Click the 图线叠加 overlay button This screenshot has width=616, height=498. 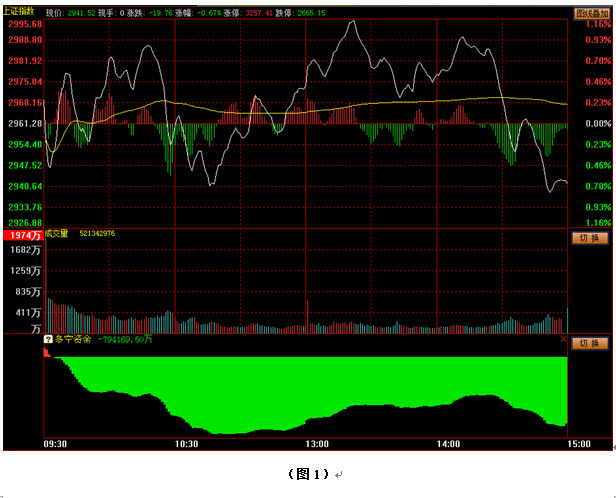(592, 13)
